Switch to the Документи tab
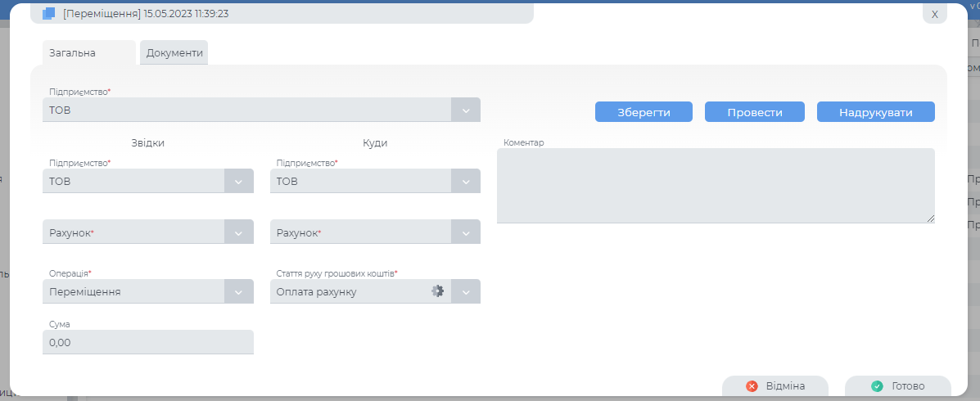 174,52
